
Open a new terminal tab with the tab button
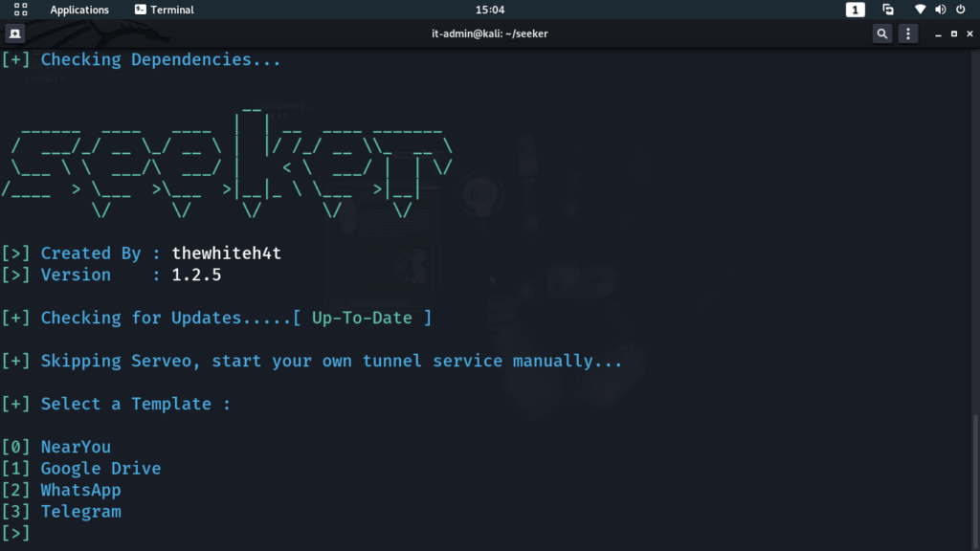coord(15,33)
